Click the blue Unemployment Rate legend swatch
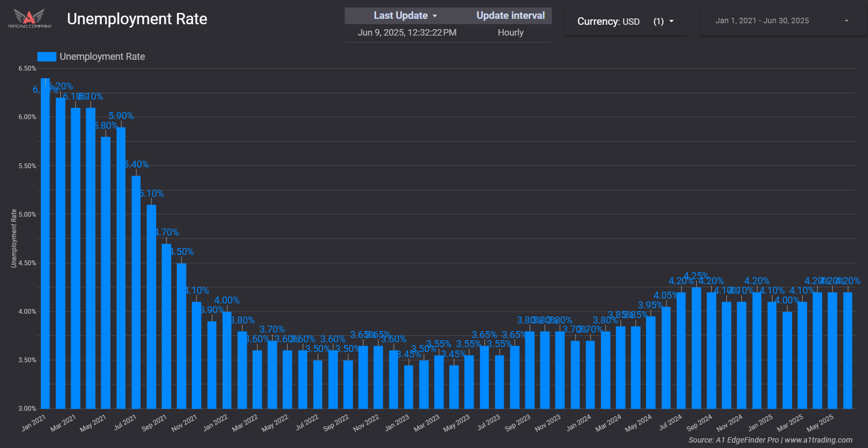 click(47, 57)
